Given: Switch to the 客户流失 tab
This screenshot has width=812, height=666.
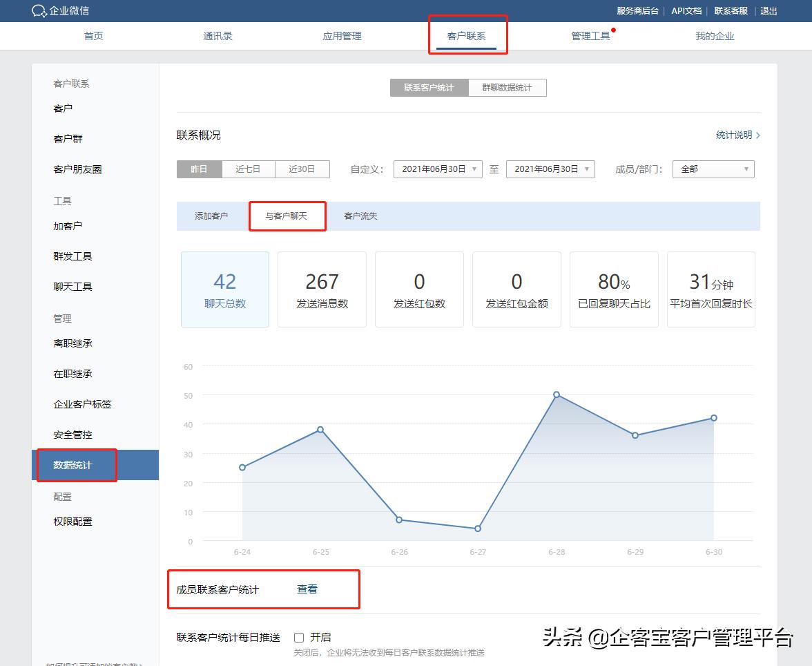Looking at the screenshot, I should 359,215.
